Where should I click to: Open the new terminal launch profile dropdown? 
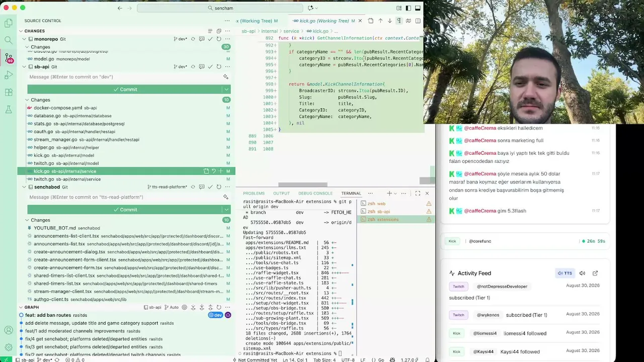(395, 193)
